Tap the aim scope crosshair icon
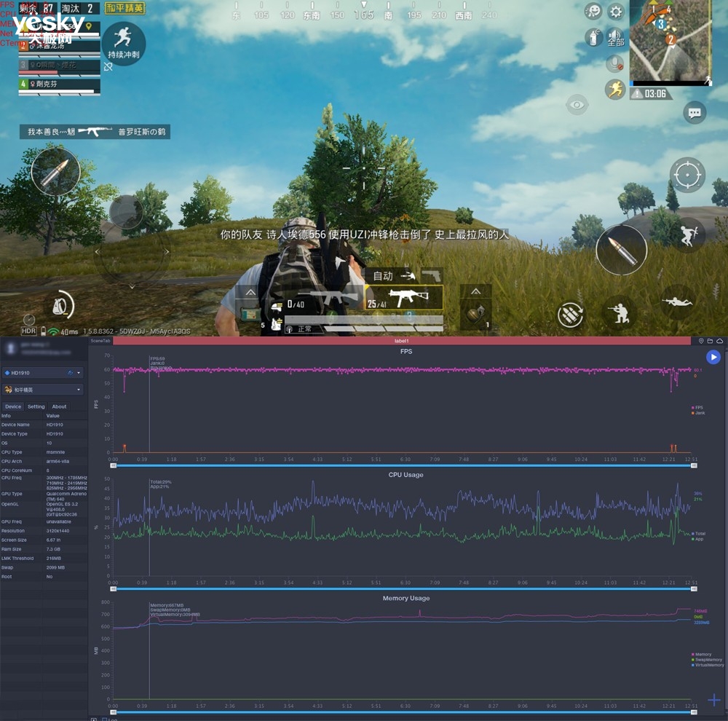728x721 pixels. click(688, 175)
